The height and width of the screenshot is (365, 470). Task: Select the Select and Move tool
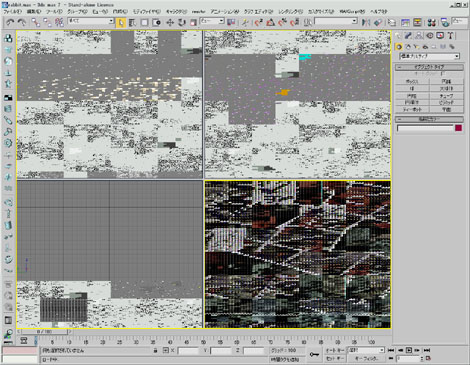tap(170, 22)
